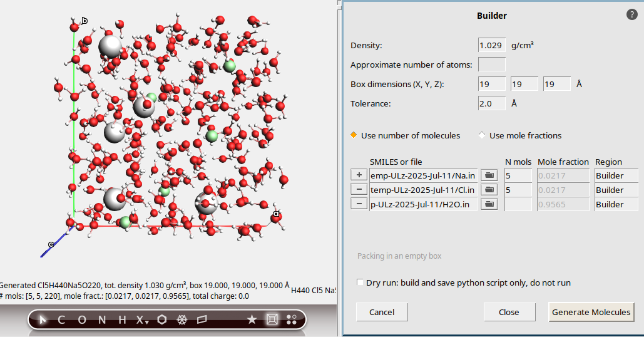Enable the Dry run checkbox
644x337 pixels.
pyautogui.click(x=360, y=283)
